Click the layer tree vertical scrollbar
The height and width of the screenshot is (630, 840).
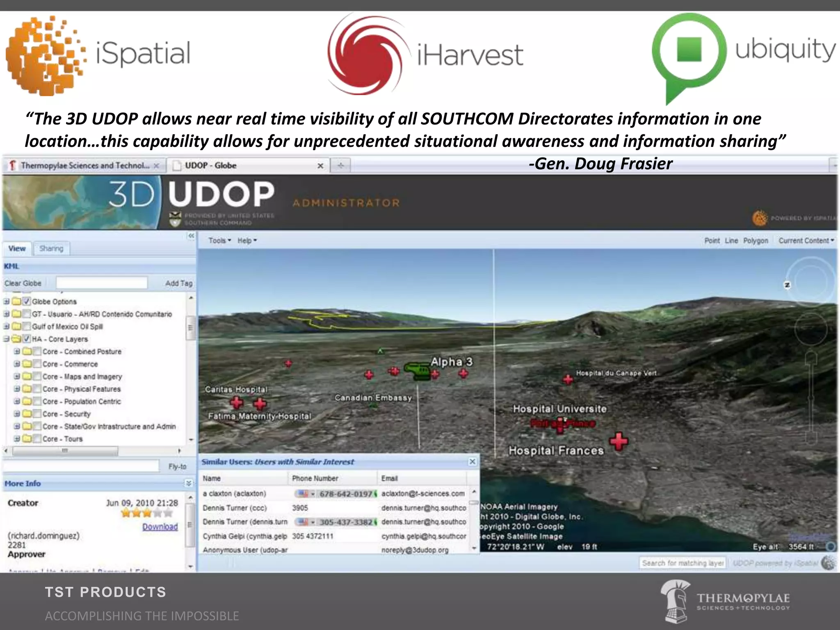tap(191, 328)
